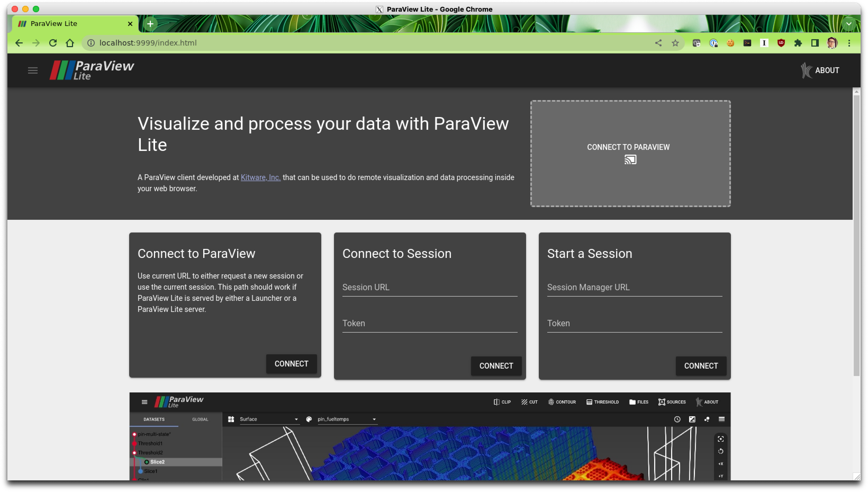Open the uBlock Origin shield extension
Viewport: 868px width, 492px height.
(781, 43)
